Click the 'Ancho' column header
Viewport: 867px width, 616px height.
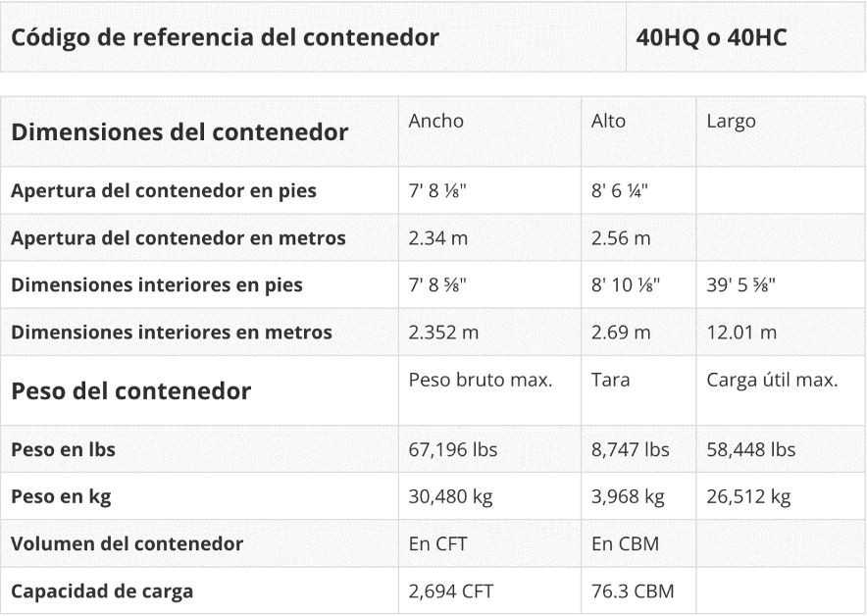pos(436,121)
